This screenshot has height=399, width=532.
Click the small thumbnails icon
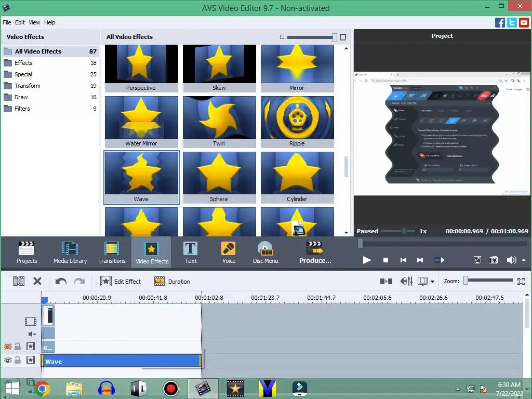pyautogui.click(x=282, y=37)
